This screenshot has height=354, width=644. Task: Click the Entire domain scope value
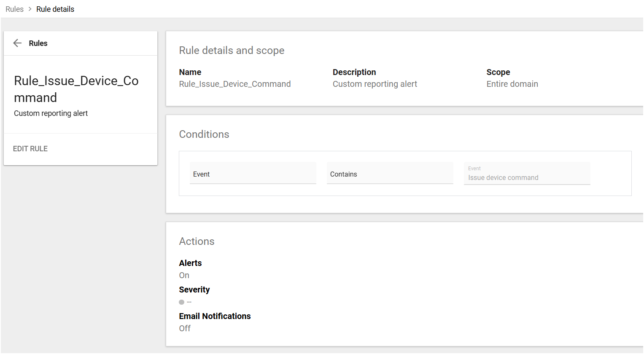(x=512, y=84)
